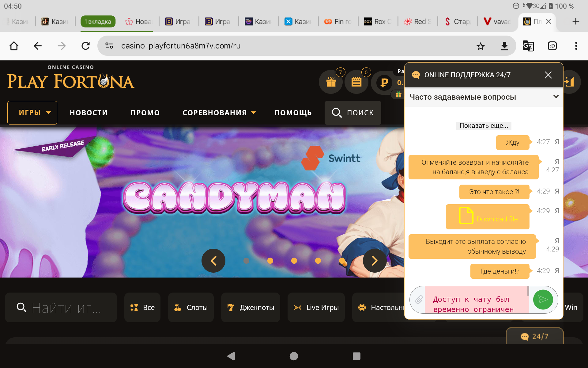Click Download file link in chat
The width and height of the screenshot is (588, 368).
[496, 219]
